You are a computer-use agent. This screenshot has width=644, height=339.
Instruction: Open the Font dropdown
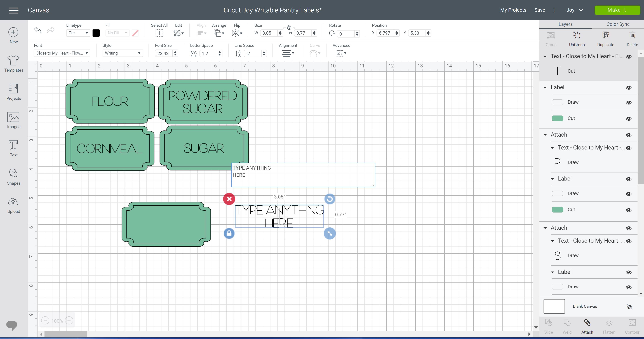62,53
